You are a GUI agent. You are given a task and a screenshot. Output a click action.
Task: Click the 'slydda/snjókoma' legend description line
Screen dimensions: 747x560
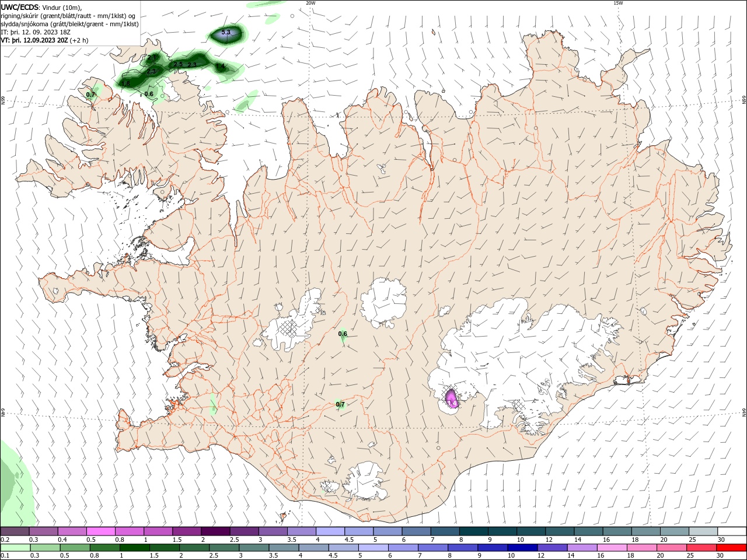pyautogui.click(x=69, y=24)
